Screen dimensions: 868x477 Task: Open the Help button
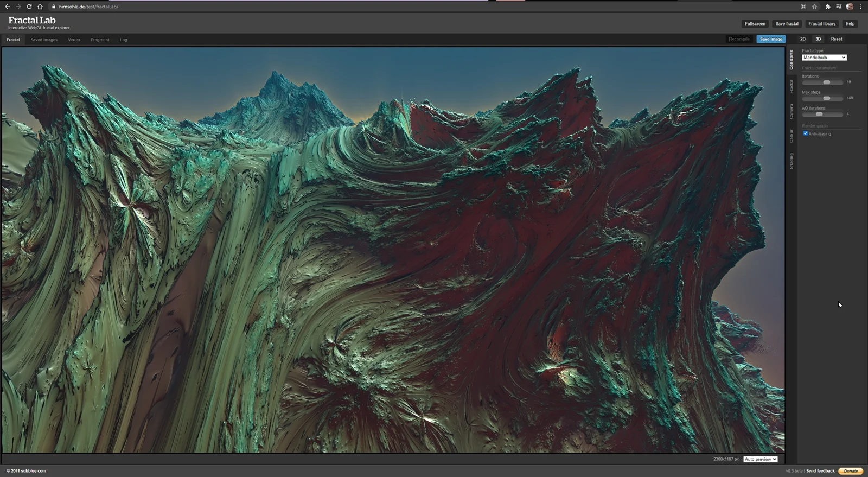850,24
